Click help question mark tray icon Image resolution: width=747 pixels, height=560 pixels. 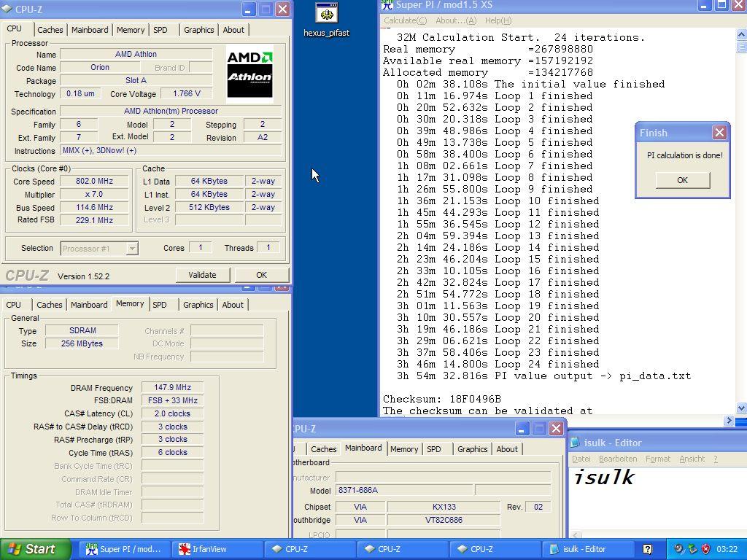coord(648,549)
